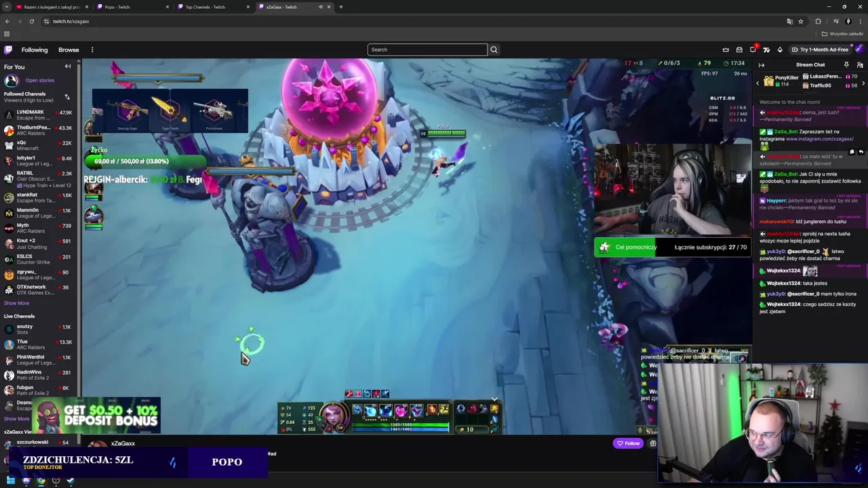The width and height of the screenshot is (868, 488).
Task: Open ESLCS channel in sidebar
Action: pos(38,259)
